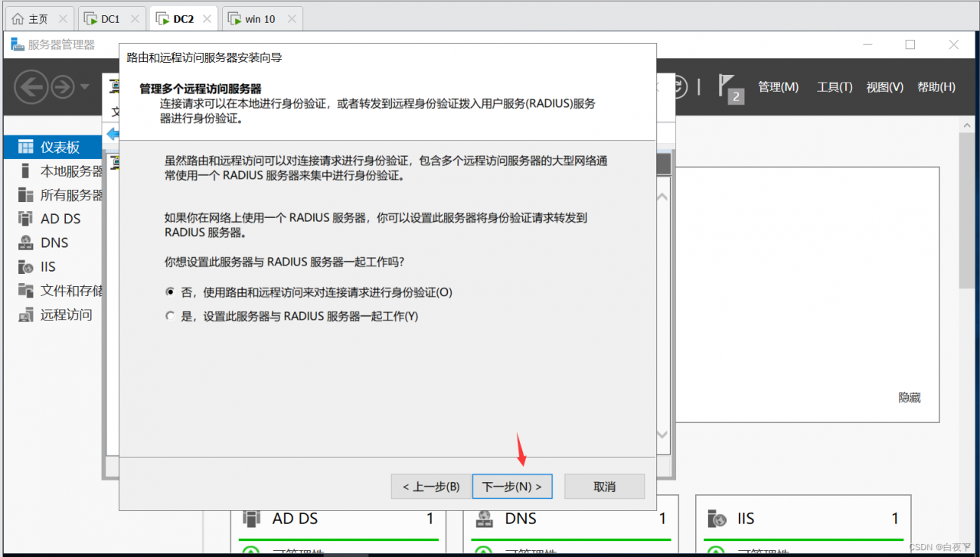Open DNS from the sidebar icon
This screenshot has width=980, height=557.
[26, 242]
